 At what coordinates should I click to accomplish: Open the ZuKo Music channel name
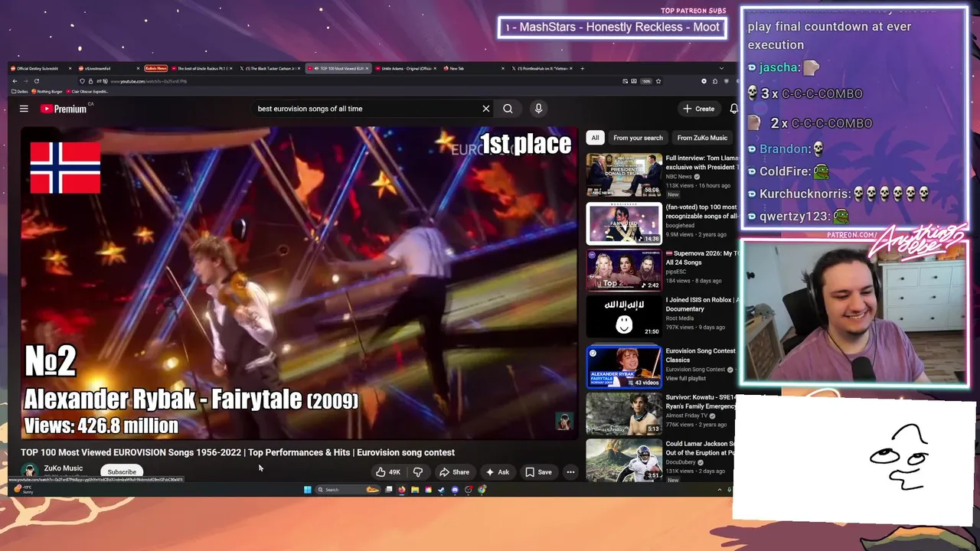pyautogui.click(x=64, y=468)
